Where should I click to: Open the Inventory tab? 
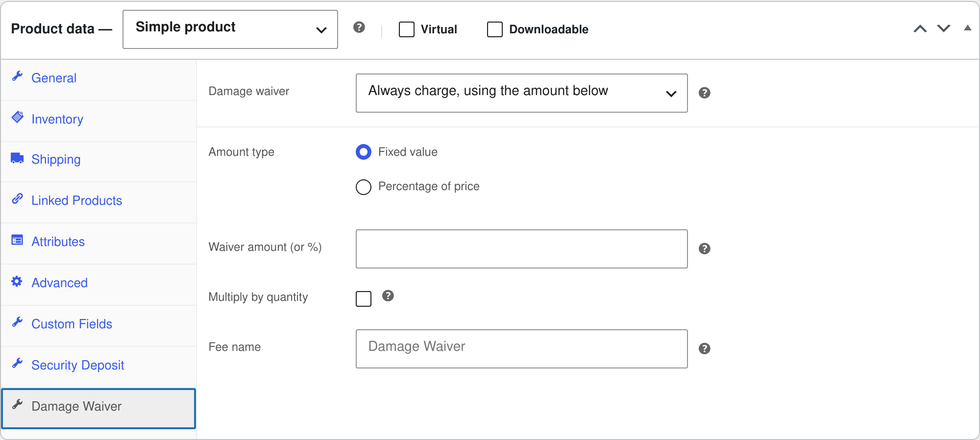pyautogui.click(x=98, y=121)
